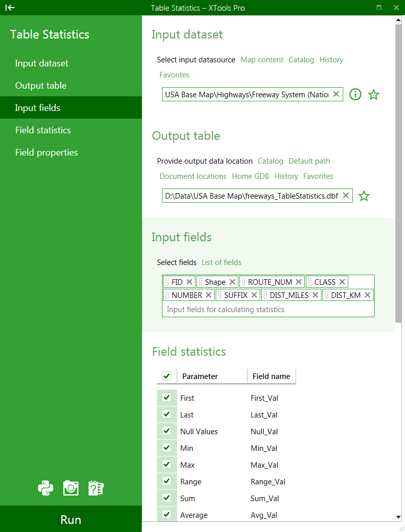This screenshot has width=405, height=532.
Task: Choose Map content as input datasource
Action: pyautogui.click(x=262, y=60)
